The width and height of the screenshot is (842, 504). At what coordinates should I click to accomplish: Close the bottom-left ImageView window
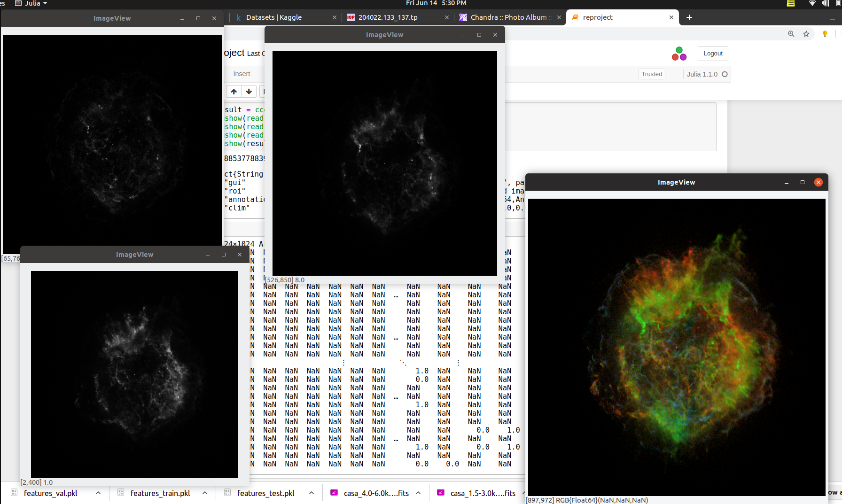(240, 255)
